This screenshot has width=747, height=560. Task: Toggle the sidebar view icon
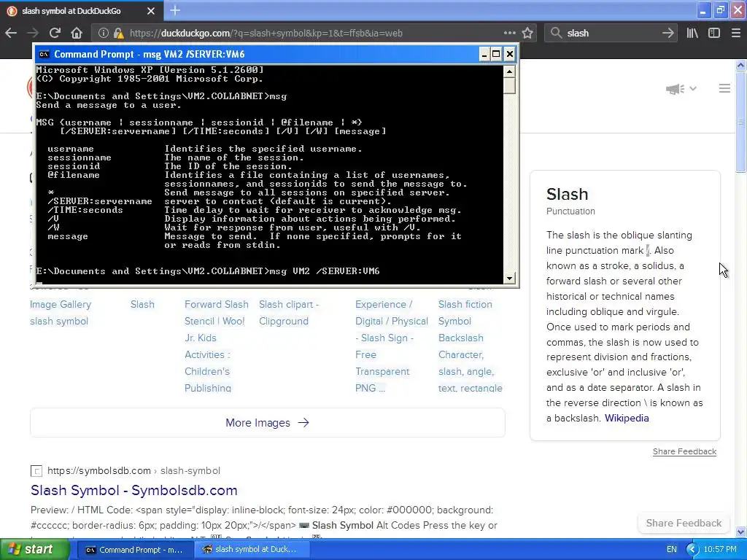pyautogui.click(x=713, y=33)
